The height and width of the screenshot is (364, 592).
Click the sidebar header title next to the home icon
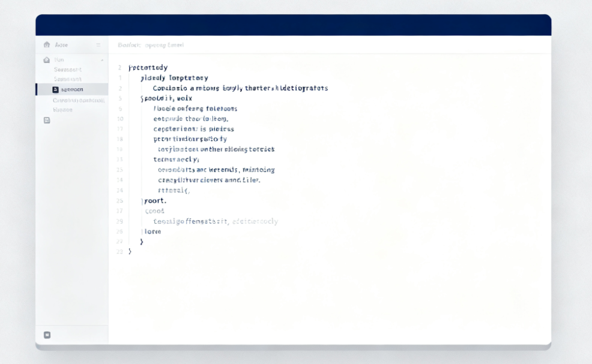coord(61,45)
